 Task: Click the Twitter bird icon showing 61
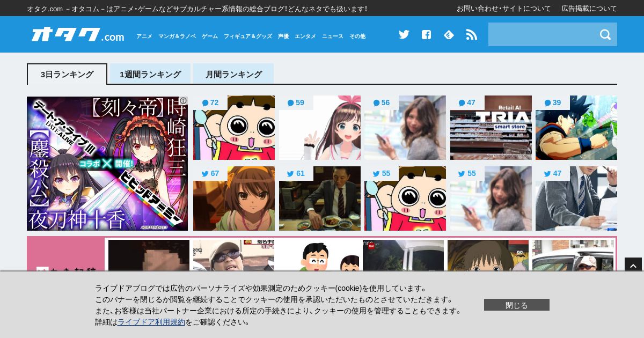[x=290, y=174]
